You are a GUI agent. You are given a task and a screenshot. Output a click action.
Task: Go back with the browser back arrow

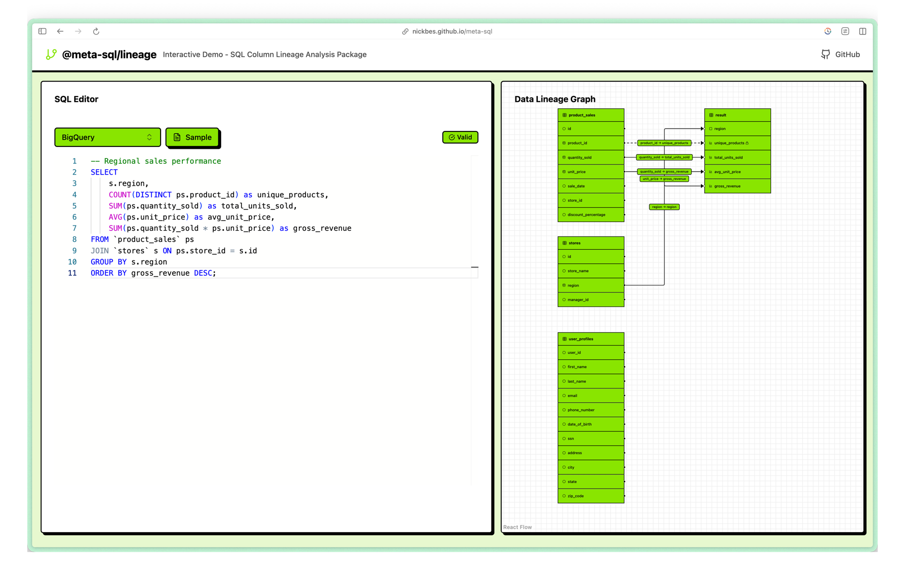[x=60, y=32]
